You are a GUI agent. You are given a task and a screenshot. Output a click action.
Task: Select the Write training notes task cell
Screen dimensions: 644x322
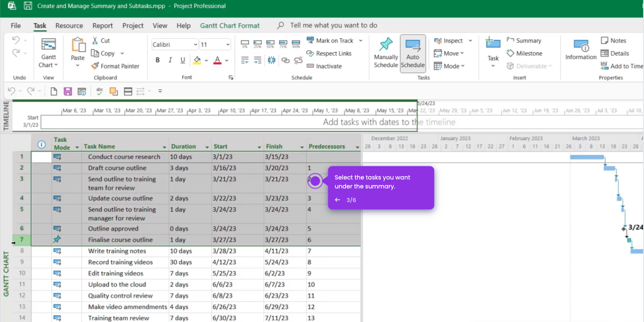pos(117,251)
